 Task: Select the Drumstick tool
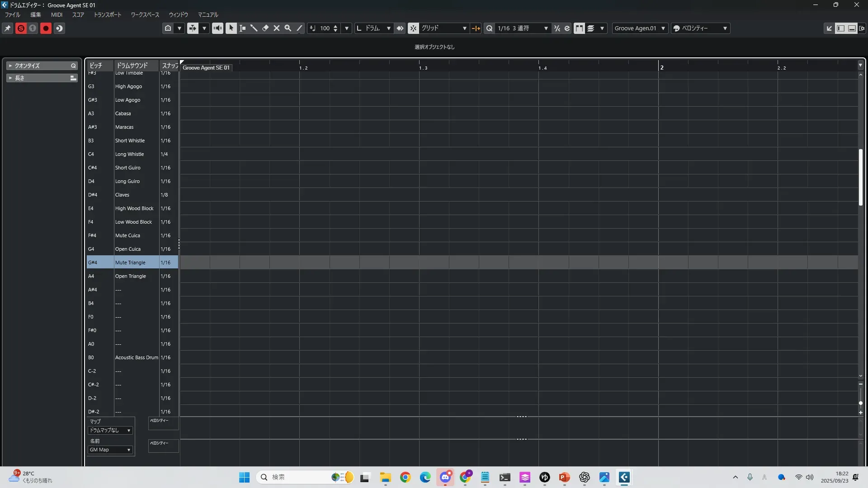[254, 28]
